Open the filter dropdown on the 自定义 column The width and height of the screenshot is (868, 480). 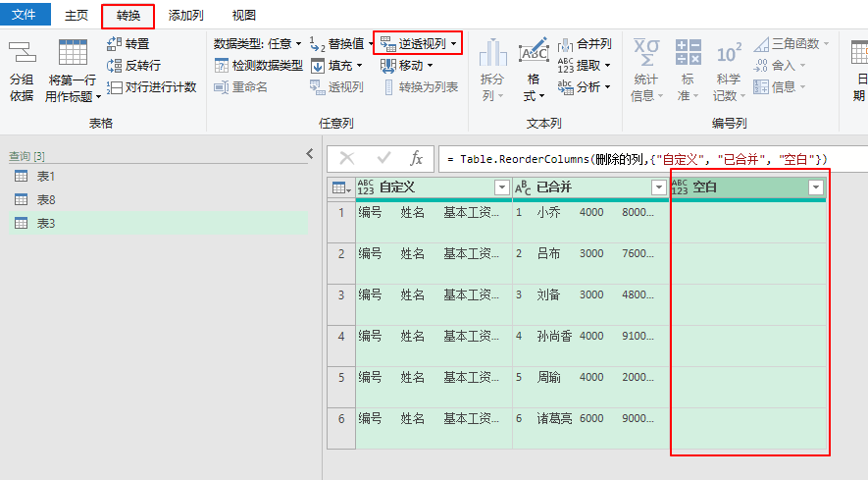pos(502,187)
